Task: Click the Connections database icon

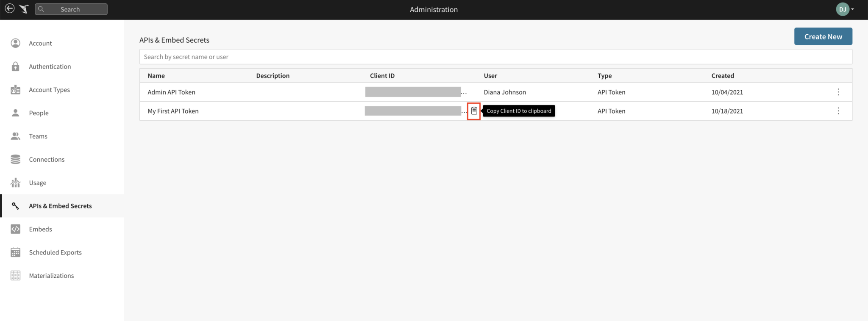Action: click(x=16, y=159)
